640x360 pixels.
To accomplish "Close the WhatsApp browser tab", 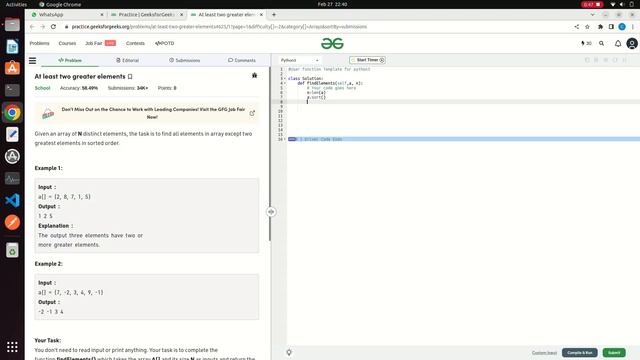I will (102, 15).
